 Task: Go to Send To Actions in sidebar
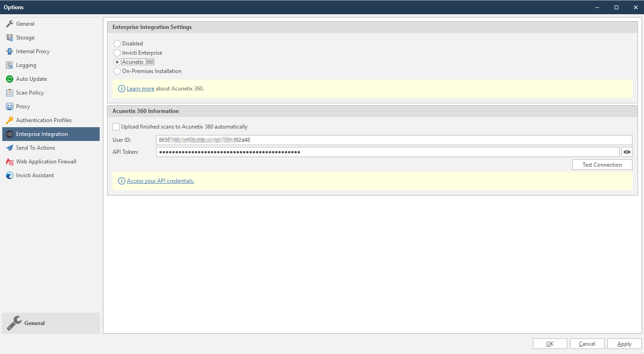pyautogui.click(x=51, y=148)
